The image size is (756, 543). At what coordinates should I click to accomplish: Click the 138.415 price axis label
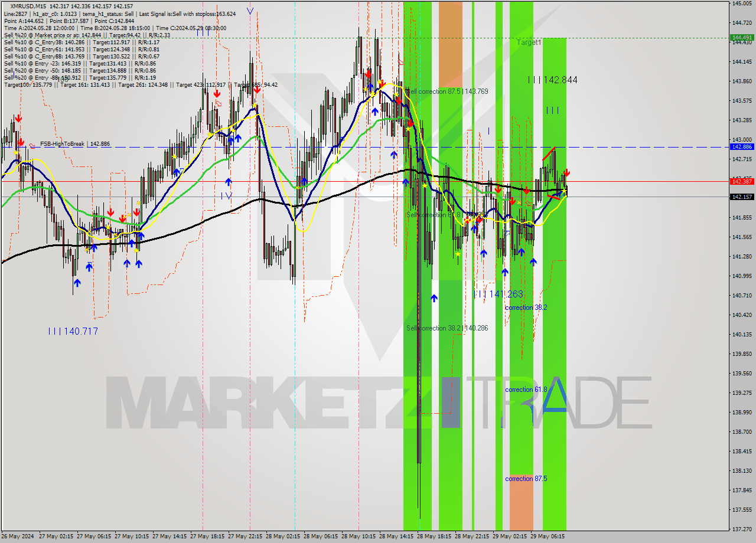pyautogui.click(x=741, y=452)
